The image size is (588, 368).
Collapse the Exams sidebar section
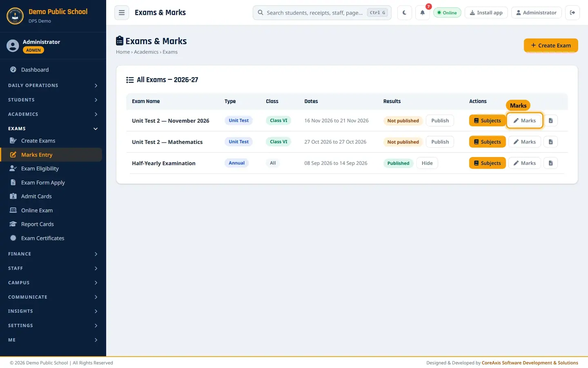pos(53,128)
